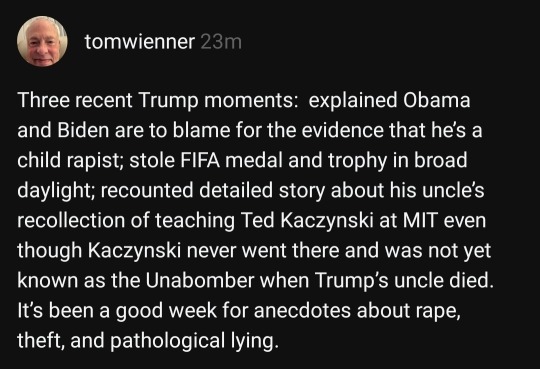The width and height of the screenshot is (540, 369).
Task: Click the word 'evidence' in the second line
Action: click(x=342, y=130)
